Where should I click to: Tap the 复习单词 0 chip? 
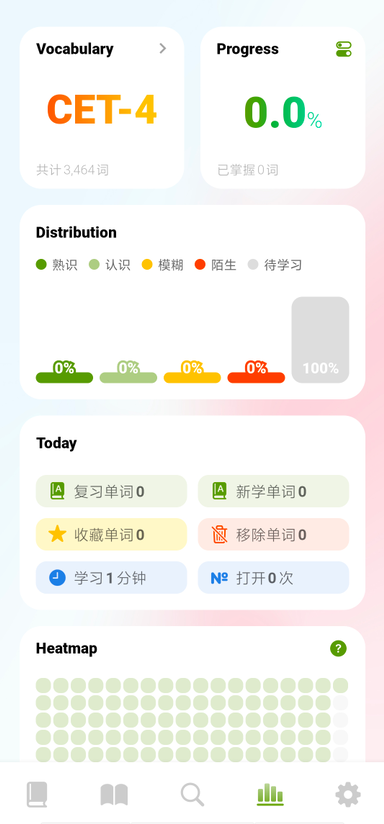[x=111, y=491]
